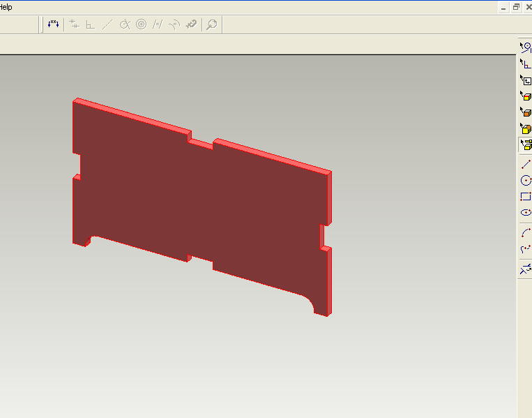Pick the line drawing tool
The width and height of the screenshot is (532, 418).
pyautogui.click(x=526, y=164)
